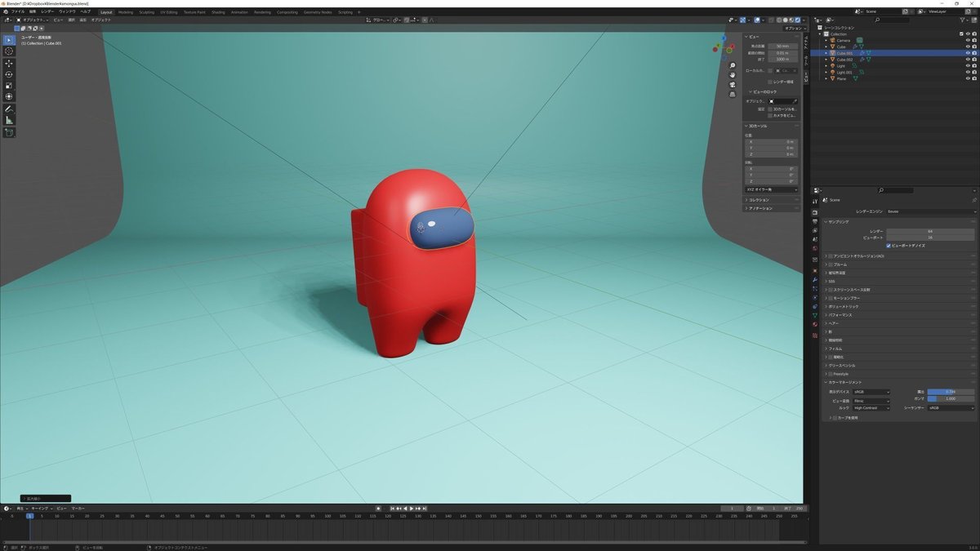Select the Annotate tool

point(9,109)
